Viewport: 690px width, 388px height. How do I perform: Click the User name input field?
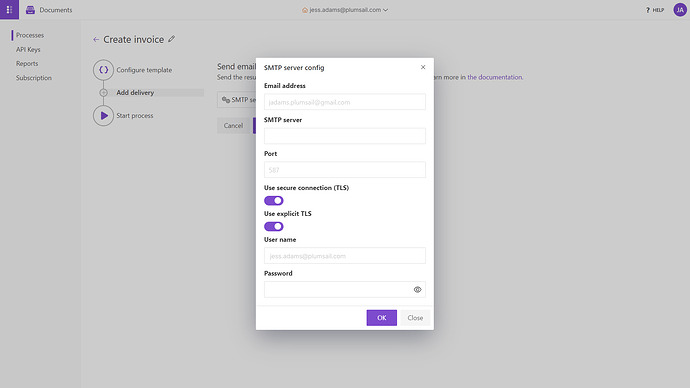click(345, 256)
